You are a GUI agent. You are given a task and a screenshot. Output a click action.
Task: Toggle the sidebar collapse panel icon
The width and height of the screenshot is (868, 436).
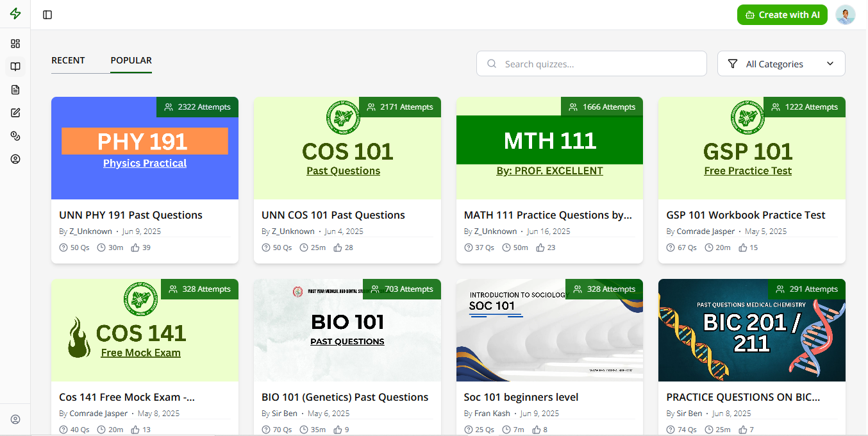47,14
